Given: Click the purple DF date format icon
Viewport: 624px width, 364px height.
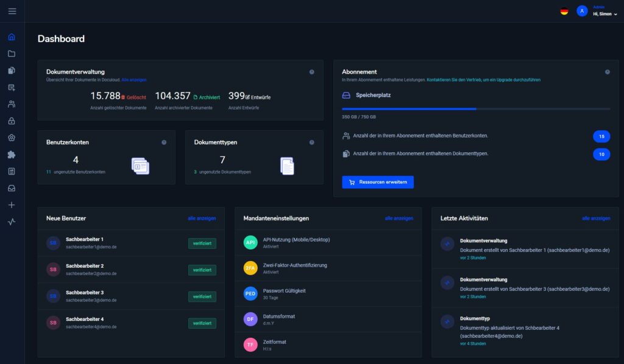Looking at the screenshot, I should point(250,319).
